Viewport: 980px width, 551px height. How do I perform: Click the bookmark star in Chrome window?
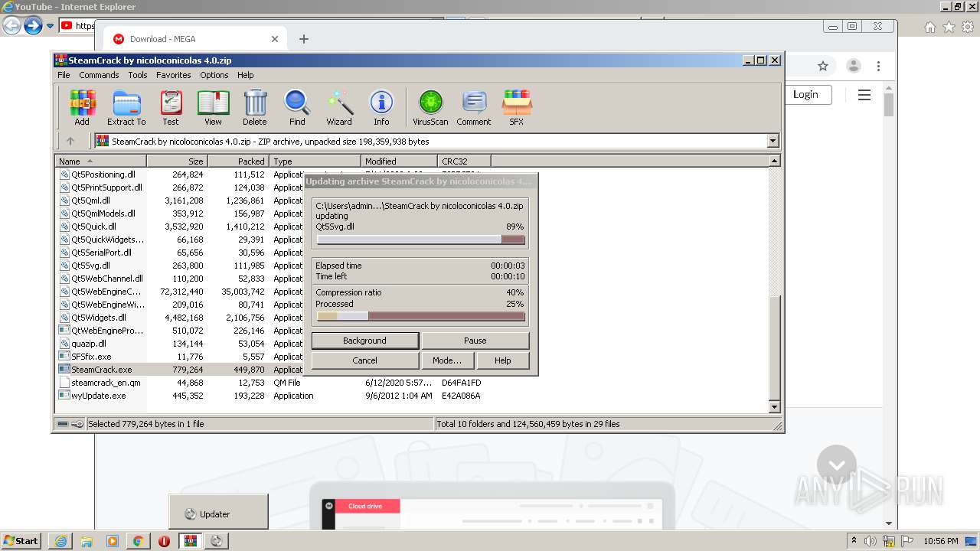[823, 67]
